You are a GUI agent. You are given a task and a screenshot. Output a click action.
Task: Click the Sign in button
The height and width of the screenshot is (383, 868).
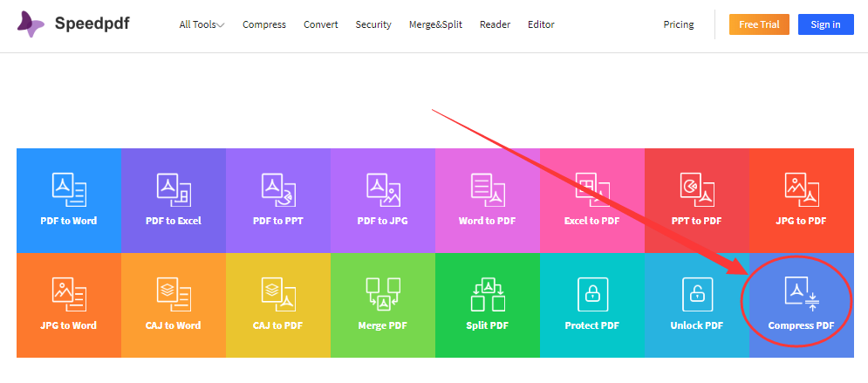coord(825,24)
